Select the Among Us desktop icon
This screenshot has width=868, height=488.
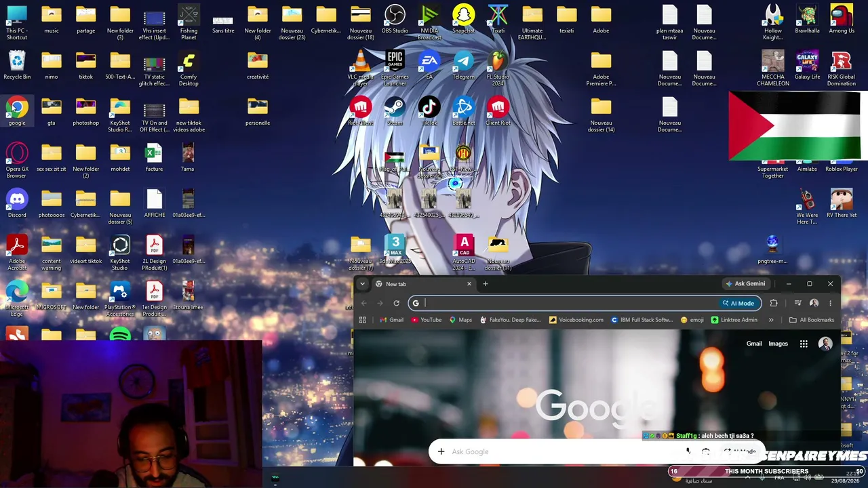[x=842, y=20]
